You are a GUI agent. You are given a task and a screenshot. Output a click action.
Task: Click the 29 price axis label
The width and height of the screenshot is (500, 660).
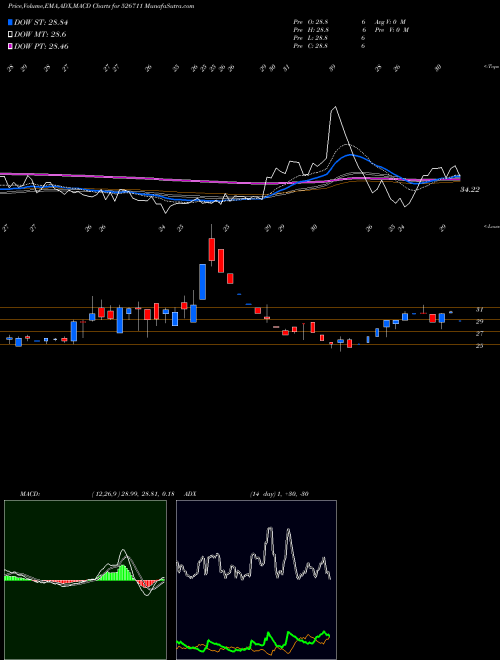(x=479, y=321)
